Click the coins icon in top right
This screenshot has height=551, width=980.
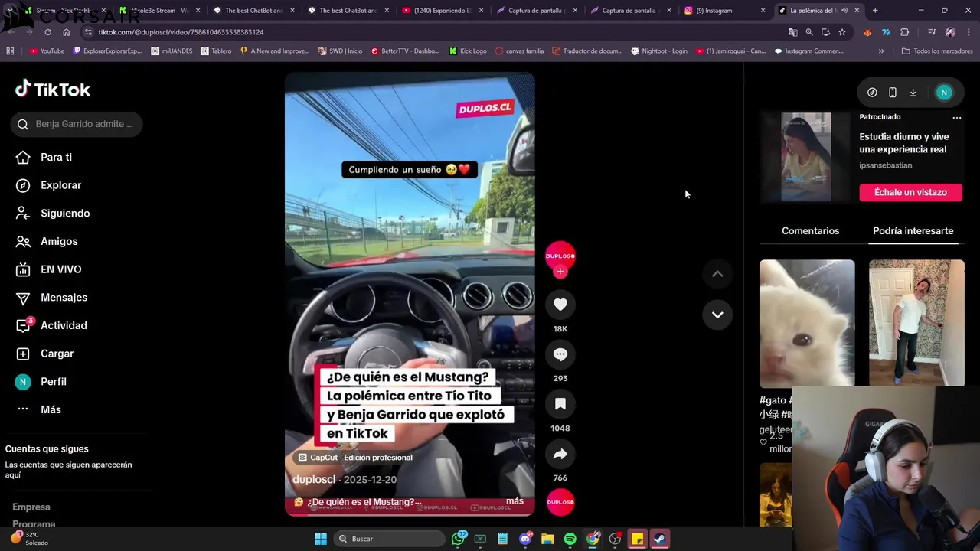click(872, 93)
